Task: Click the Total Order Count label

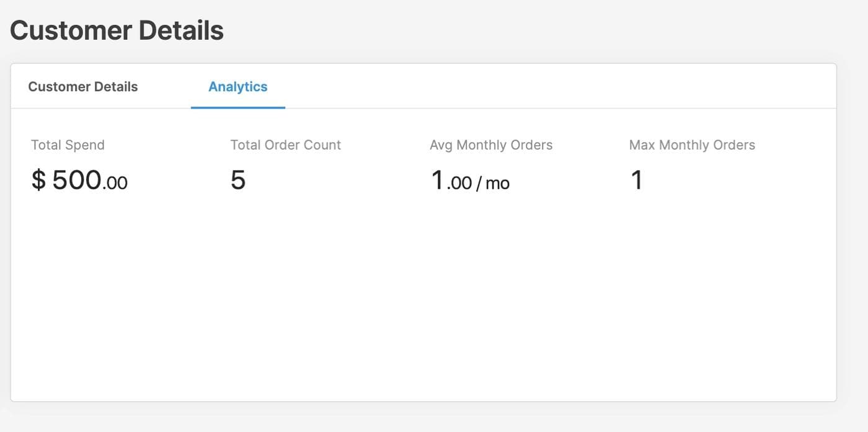Action: 285,145
